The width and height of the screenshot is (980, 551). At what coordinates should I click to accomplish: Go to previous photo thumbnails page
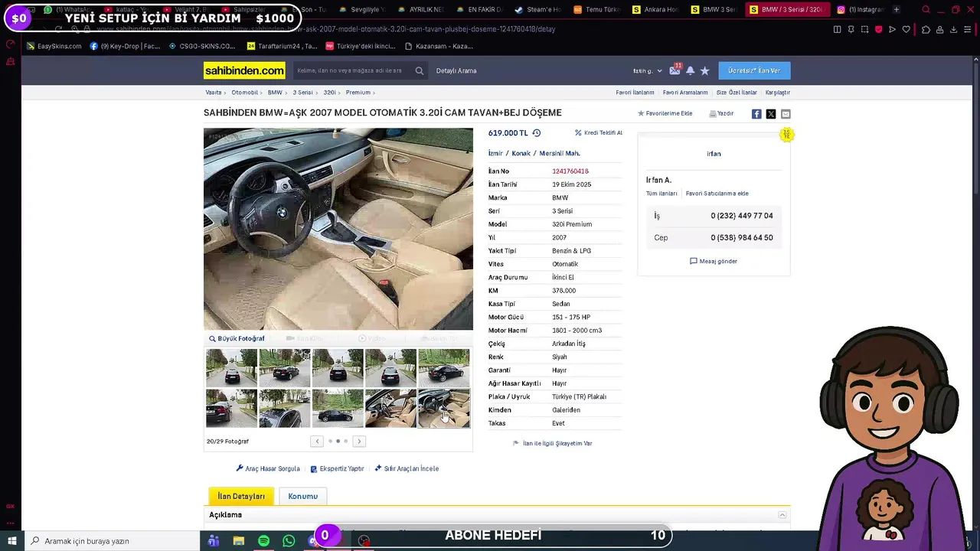click(317, 441)
